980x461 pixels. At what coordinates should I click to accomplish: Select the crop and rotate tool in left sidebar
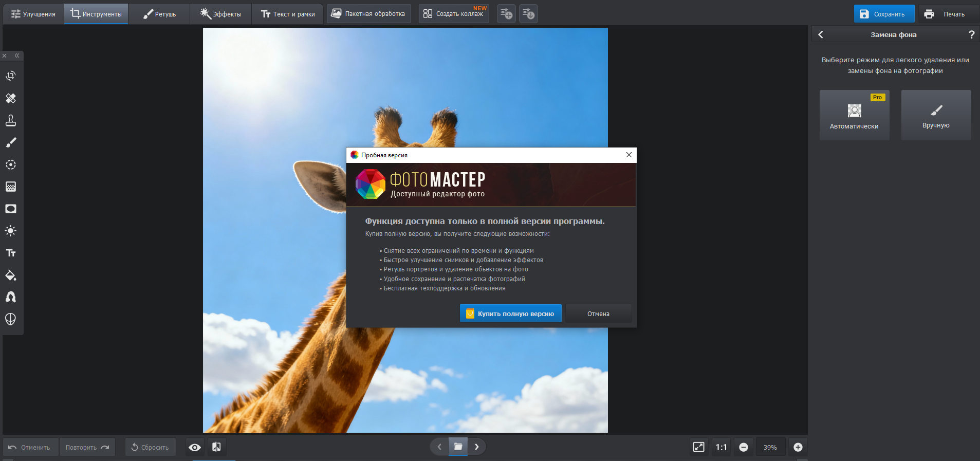11,76
